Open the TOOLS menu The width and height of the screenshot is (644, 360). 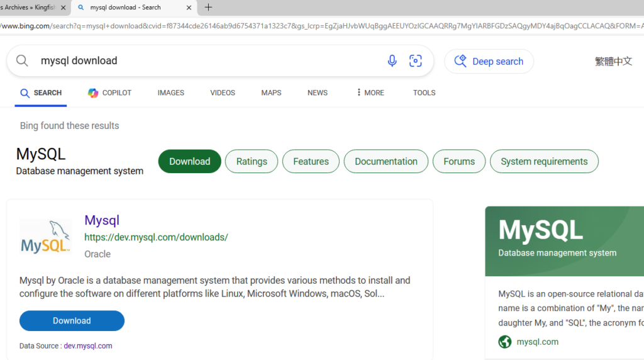point(424,93)
